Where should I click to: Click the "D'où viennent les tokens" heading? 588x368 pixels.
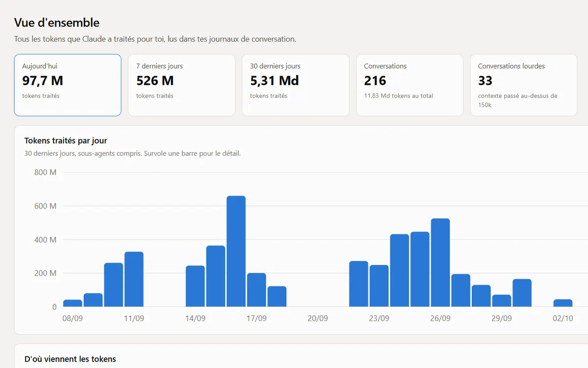70,359
